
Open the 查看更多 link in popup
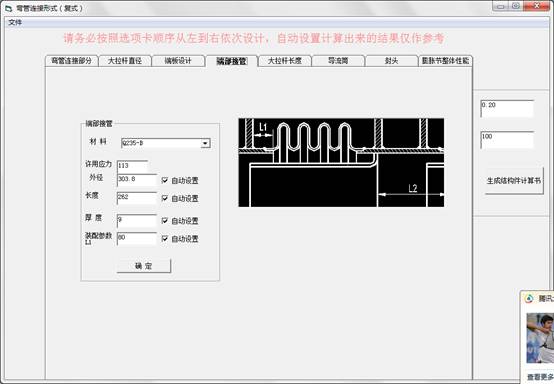click(x=540, y=377)
